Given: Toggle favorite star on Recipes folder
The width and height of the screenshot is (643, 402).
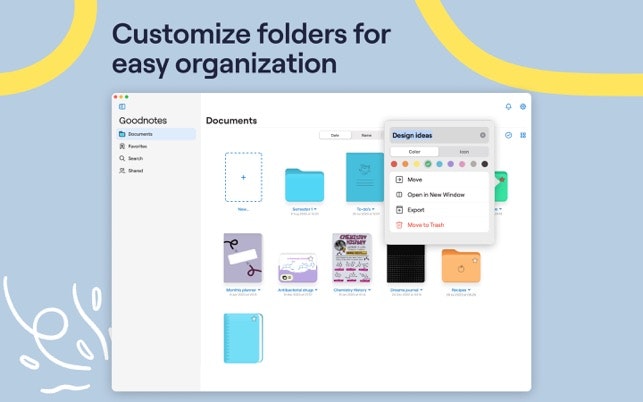Looking at the screenshot, I should pos(475,260).
